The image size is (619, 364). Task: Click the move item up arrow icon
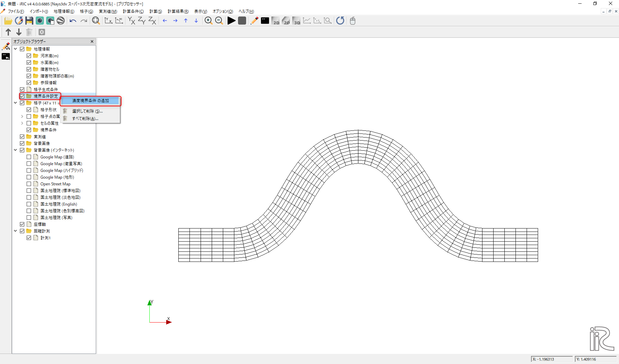coord(8,32)
